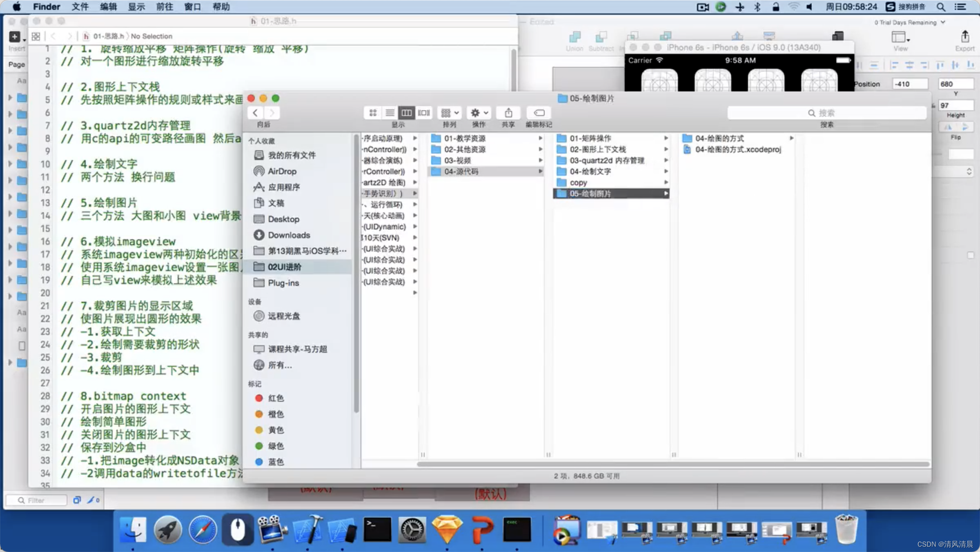Click Finder horizontal scrollbar

tap(673, 464)
